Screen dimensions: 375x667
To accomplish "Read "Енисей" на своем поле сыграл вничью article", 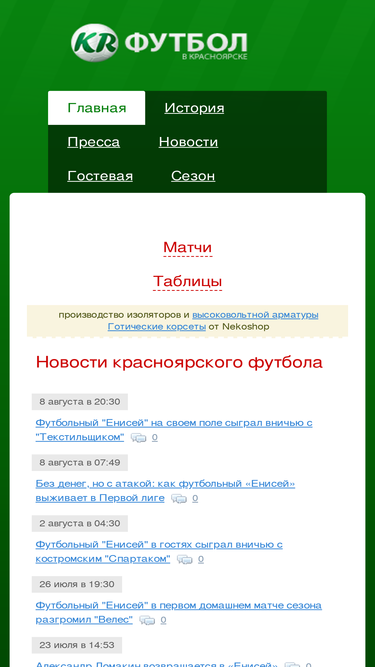I will [x=174, y=430].
